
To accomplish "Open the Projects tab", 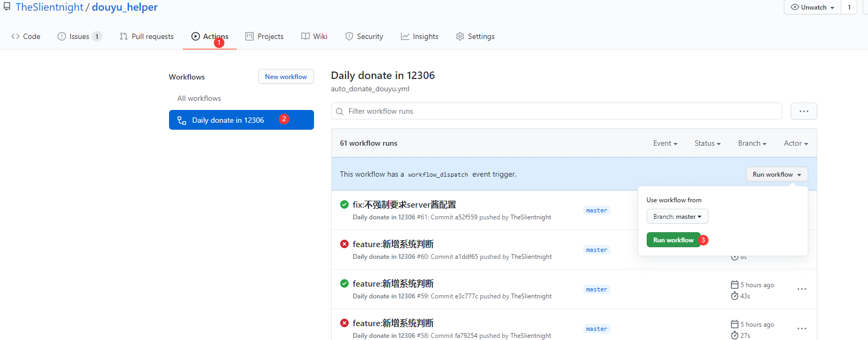I will (264, 36).
